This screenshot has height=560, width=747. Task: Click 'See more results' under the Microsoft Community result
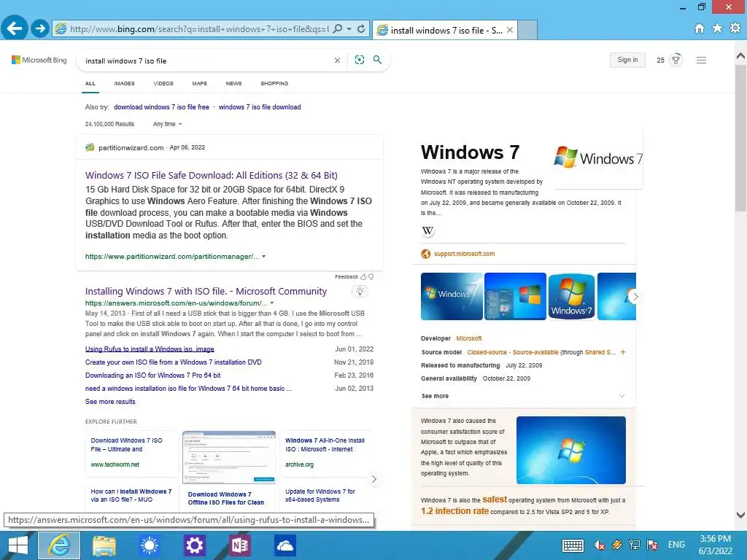pos(110,402)
